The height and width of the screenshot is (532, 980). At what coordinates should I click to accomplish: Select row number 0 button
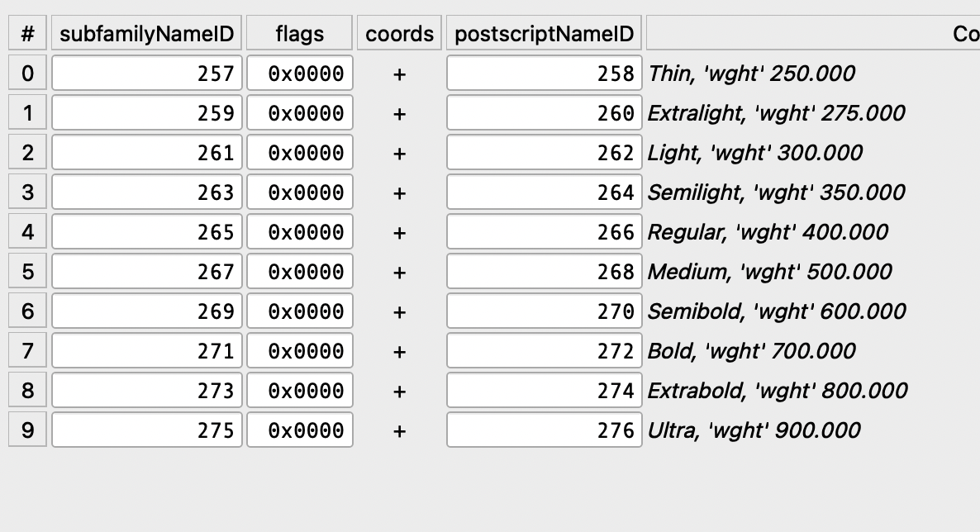pyautogui.click(x=28, y=74)
